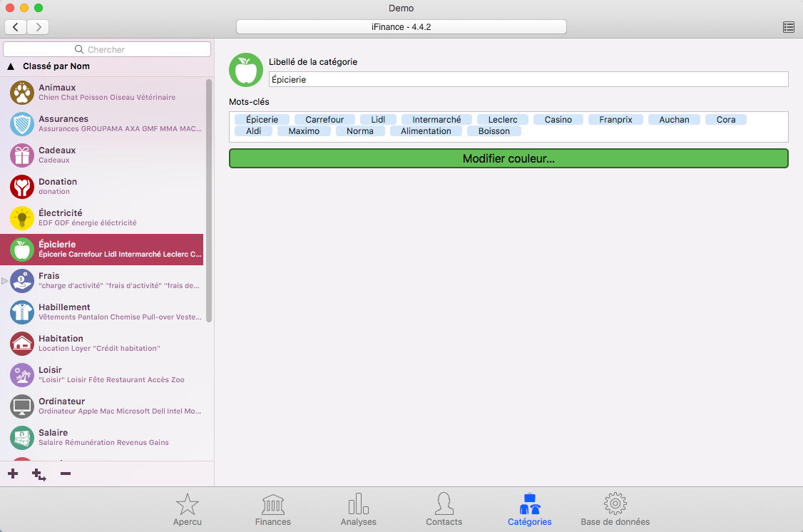Viewport: 803px width, 532px height.
Task: Select the Catégories tab
Action: click(530, 510)
